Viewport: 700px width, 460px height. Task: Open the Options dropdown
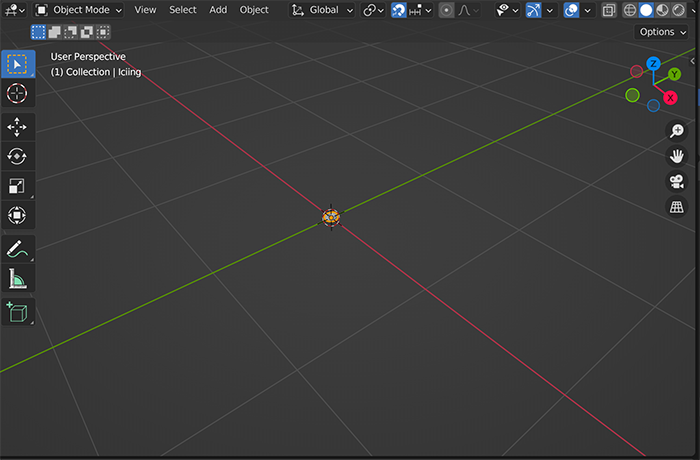(x=662, y=32)
